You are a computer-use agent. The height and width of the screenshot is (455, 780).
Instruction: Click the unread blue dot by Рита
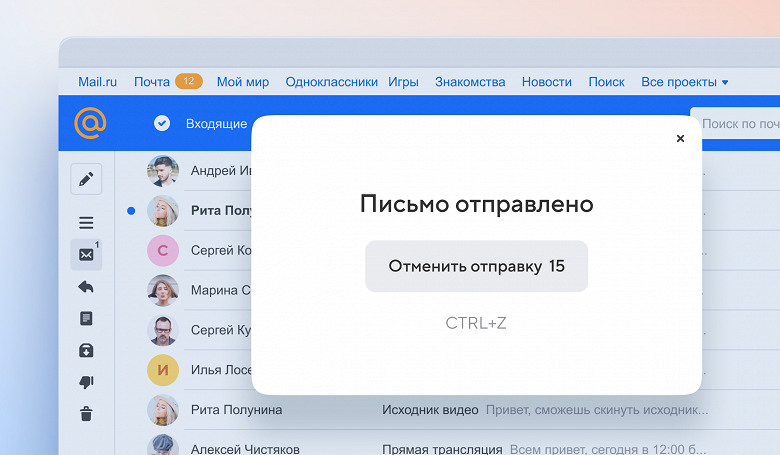(131, 211)
